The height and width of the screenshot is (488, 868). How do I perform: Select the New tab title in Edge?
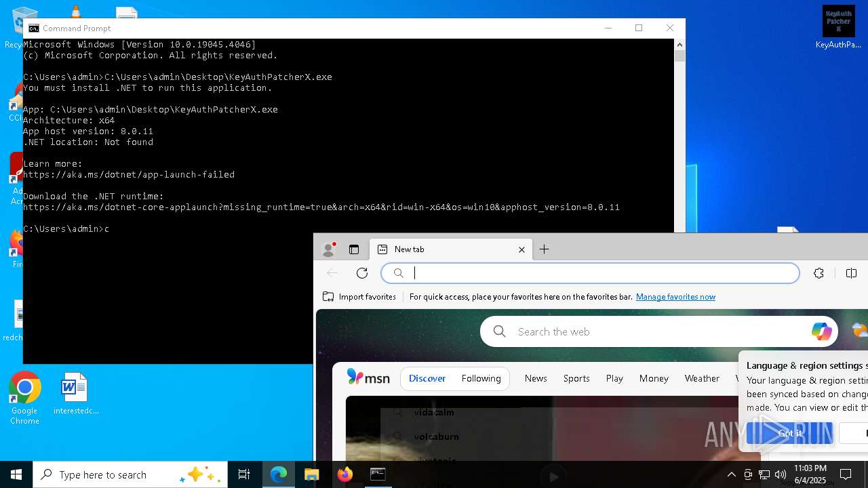click(409, 249)
